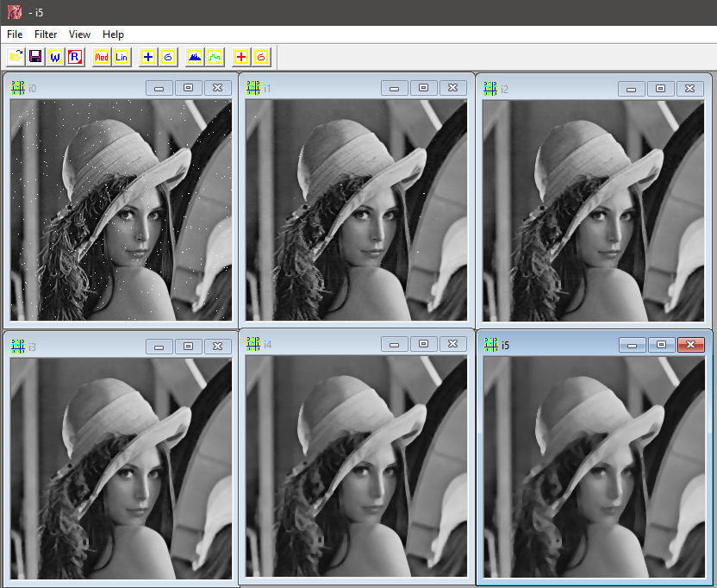Click the i1 window system icon

click(x=253, y=88)
